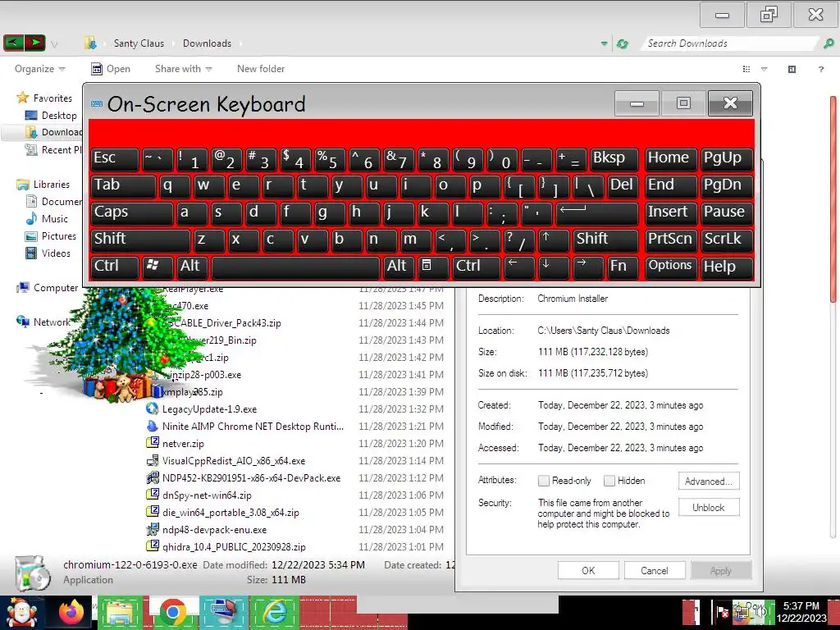This screenshot has width=840, height=630.
Task: Click the Unblock button
Action: pyautogui.click(x=709, y=507)
